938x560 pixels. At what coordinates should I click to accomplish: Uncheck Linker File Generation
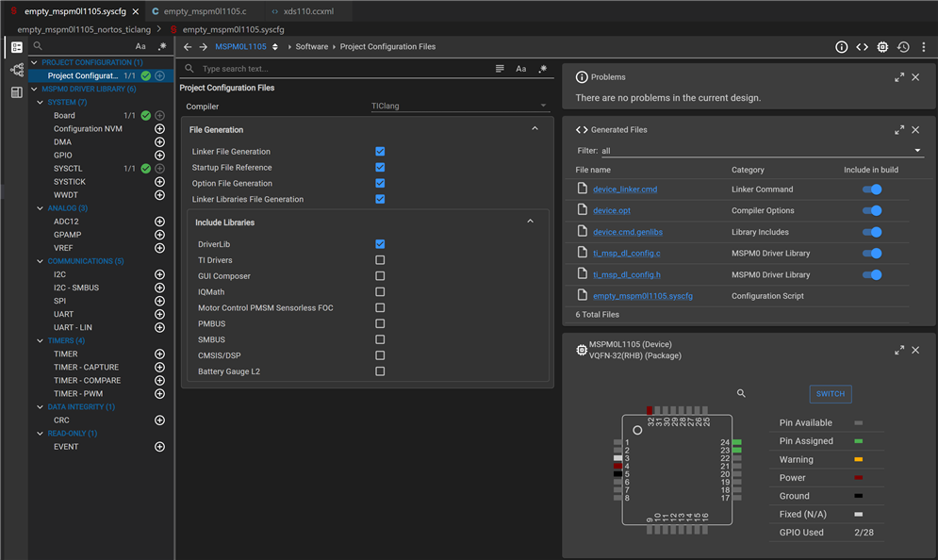[x=380, y=152]
